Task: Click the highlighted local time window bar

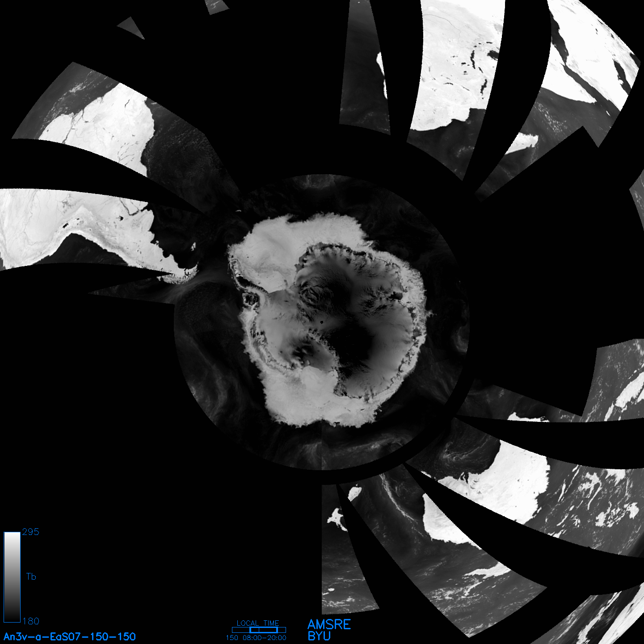Action: pos(264,630)
